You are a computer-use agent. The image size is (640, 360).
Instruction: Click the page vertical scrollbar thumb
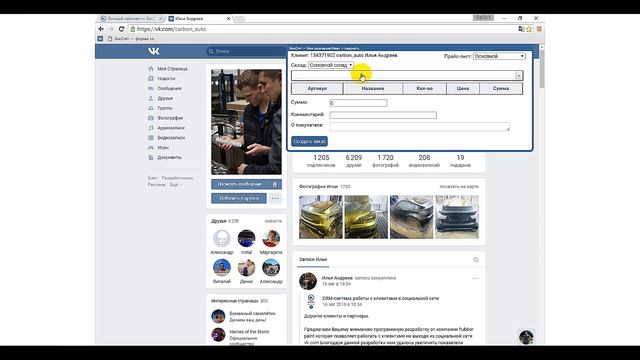coord(542,68)
